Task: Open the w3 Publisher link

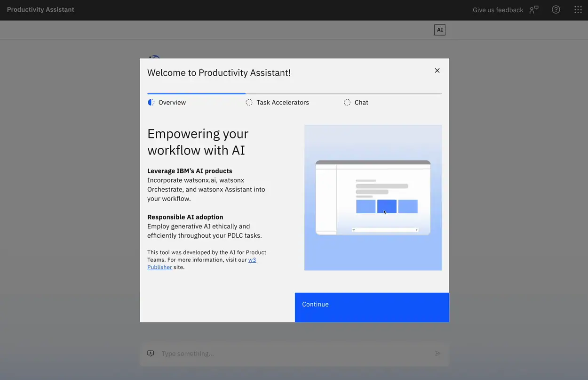Action: [201, 263]
